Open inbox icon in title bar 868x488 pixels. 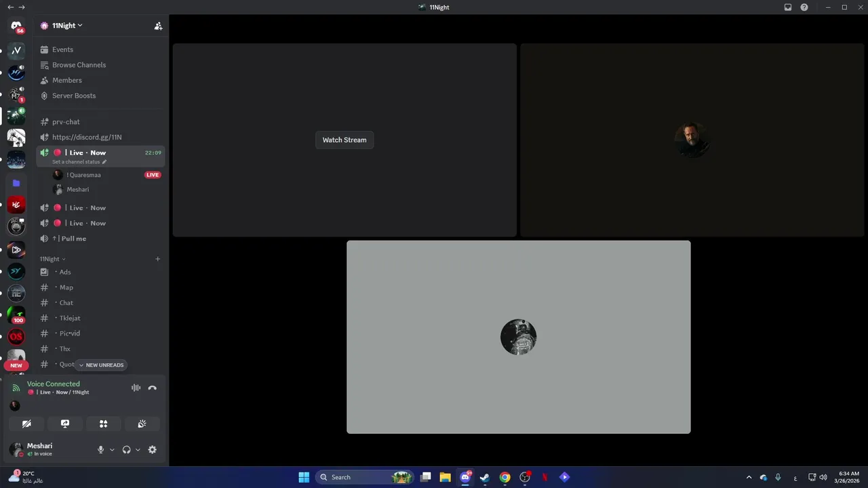click(x=788, y=7)
